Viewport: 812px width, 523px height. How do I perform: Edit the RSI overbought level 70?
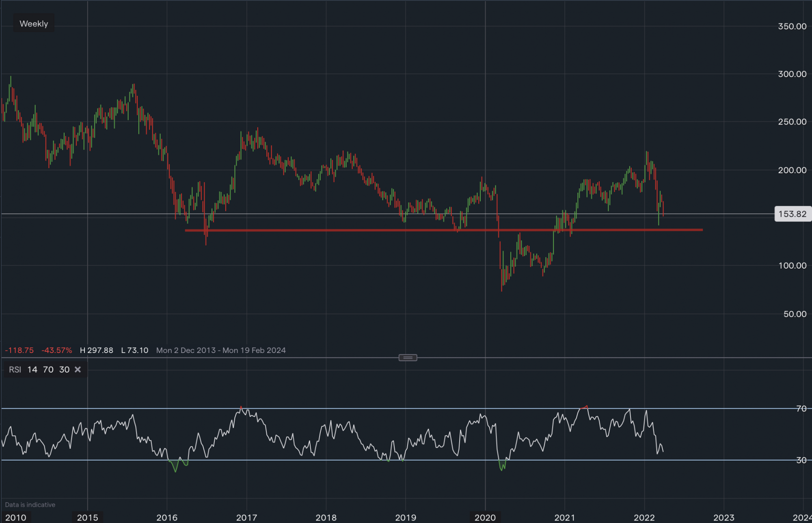tap(48, 370)
